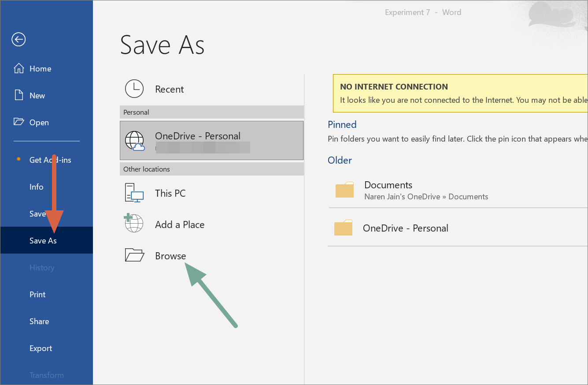Click the Browse open-folder icon
This screenshot has width=588, height=385.
tap(134, 255)
